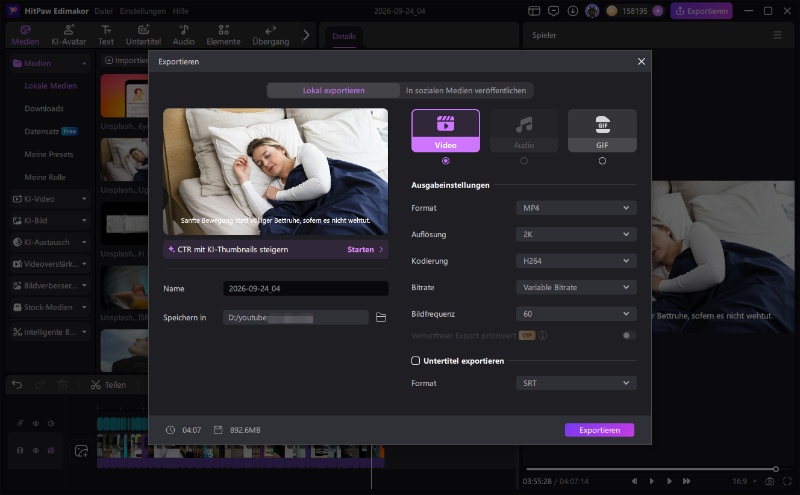This screenshot has height=495, width=800.
Task: Open the Bitrate Variable Bitrate dropdown
Action: [x=576, y=287]
